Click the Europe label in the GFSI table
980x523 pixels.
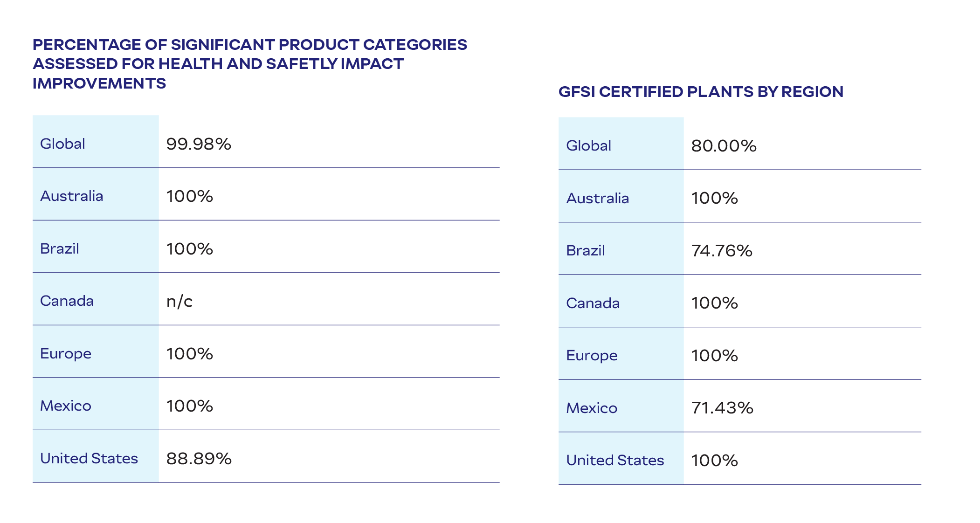592,356
